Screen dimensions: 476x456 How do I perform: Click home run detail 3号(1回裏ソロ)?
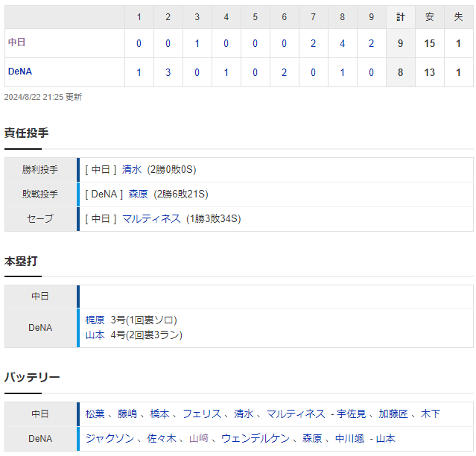[144, 320]
